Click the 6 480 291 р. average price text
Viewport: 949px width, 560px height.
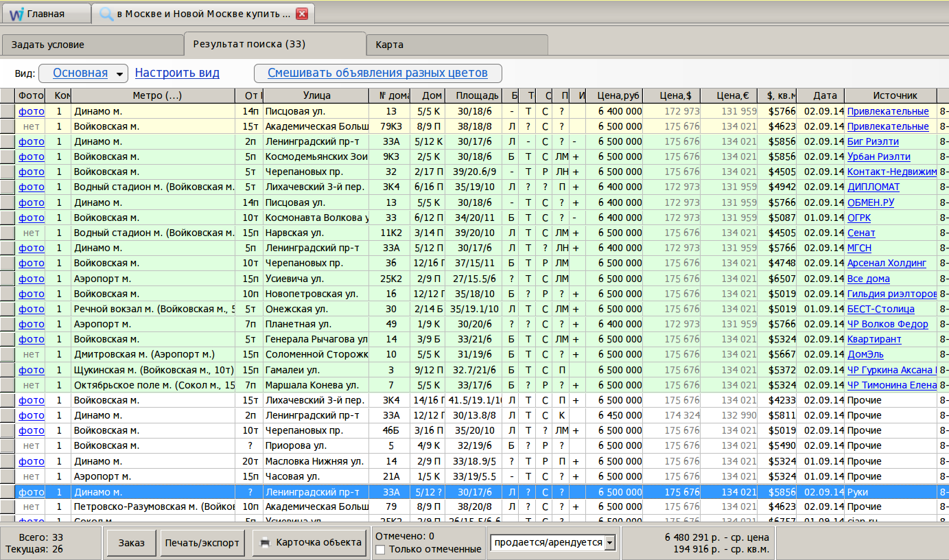[x=717, y=537]
